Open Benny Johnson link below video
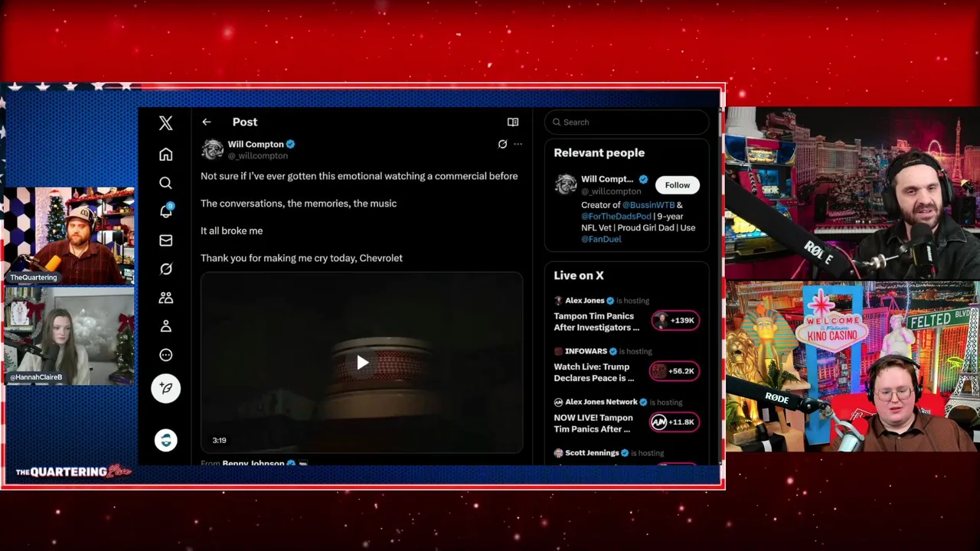The width and height of the screenshot is (980, 551). (x=253, y=463)
